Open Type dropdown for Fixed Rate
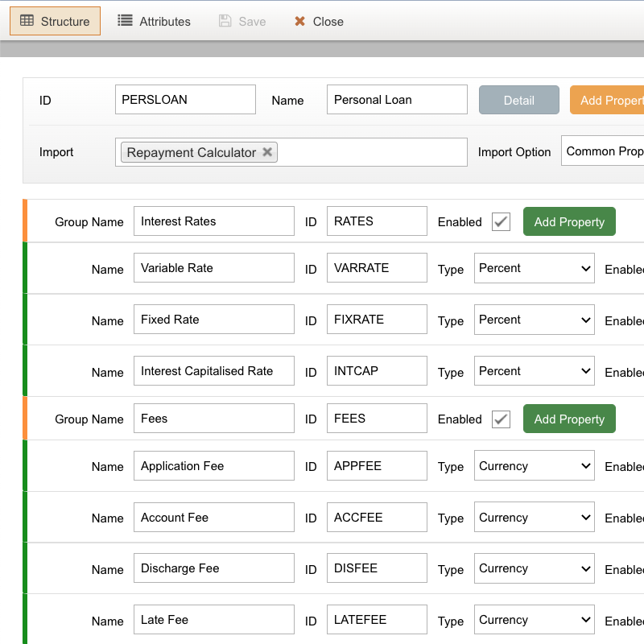Image resolution: width=644 pixels, height=644 pixels. tap(535, 320)
